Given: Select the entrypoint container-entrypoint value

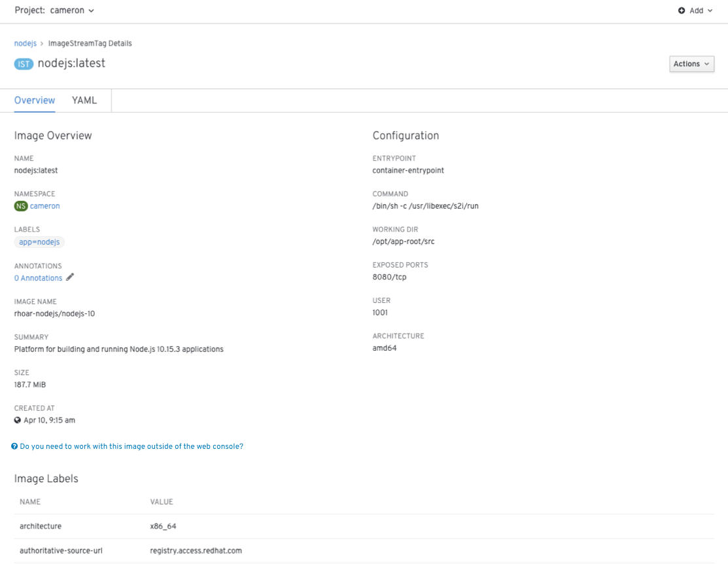Looking at the screenshot, I should (x=408, y=171).
